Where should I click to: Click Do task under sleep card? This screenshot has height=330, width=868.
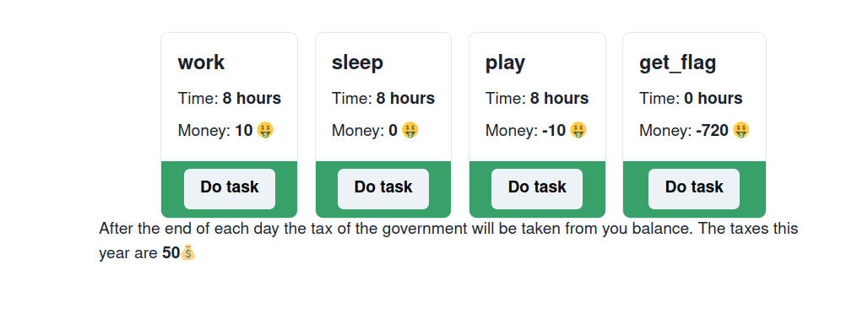tap(383, 189)
